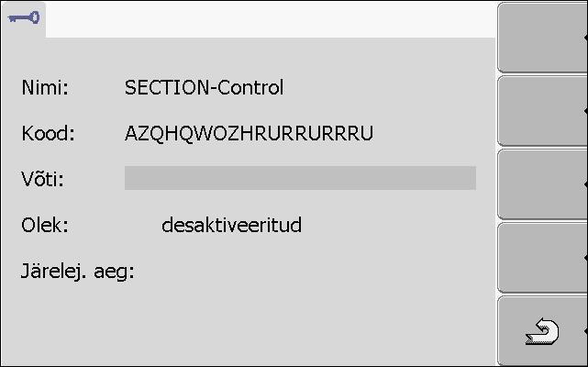Click the code AZQHQWOZHRURRURRRU
This screenshot has height=367, width=588.
tap(249, 134)
